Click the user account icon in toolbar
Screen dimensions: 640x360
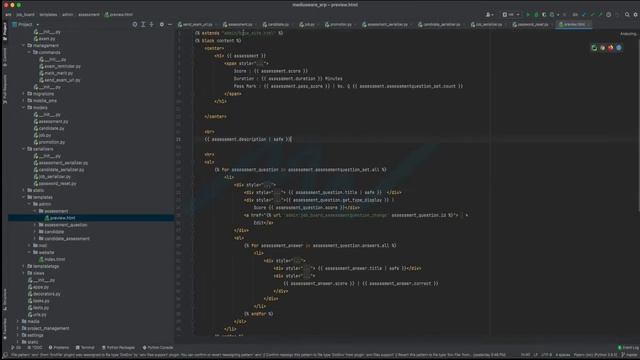click(489, 15)
